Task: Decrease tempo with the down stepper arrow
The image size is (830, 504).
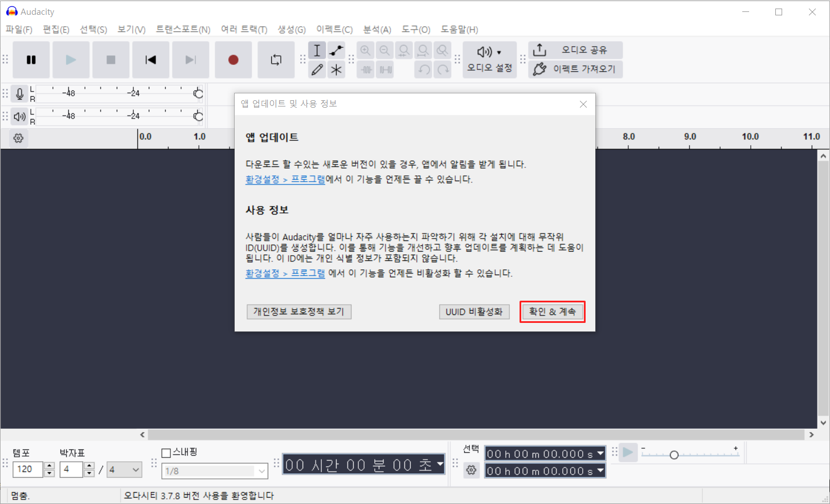Action: coord(49,473)
